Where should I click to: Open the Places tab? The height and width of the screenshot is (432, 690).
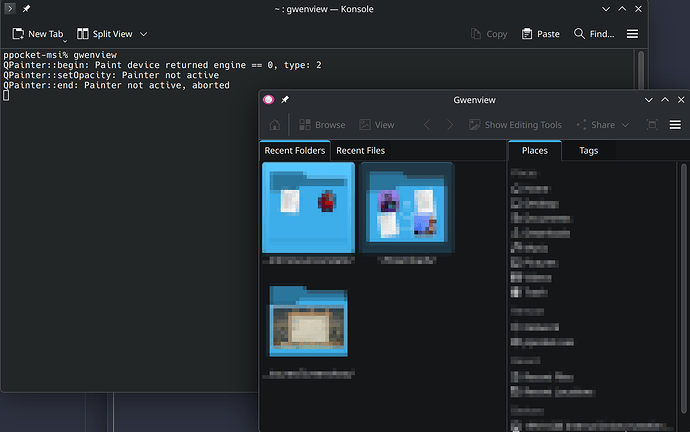click(x=535, y=151)
